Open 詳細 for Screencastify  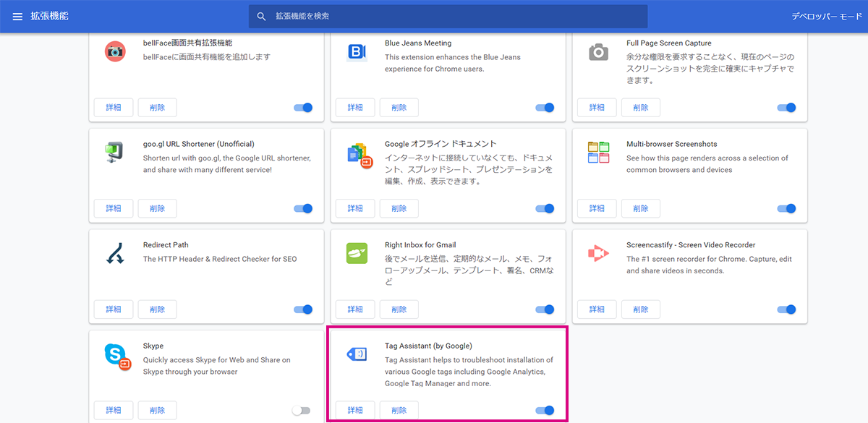pyautogui.click(x=597, y=309)
